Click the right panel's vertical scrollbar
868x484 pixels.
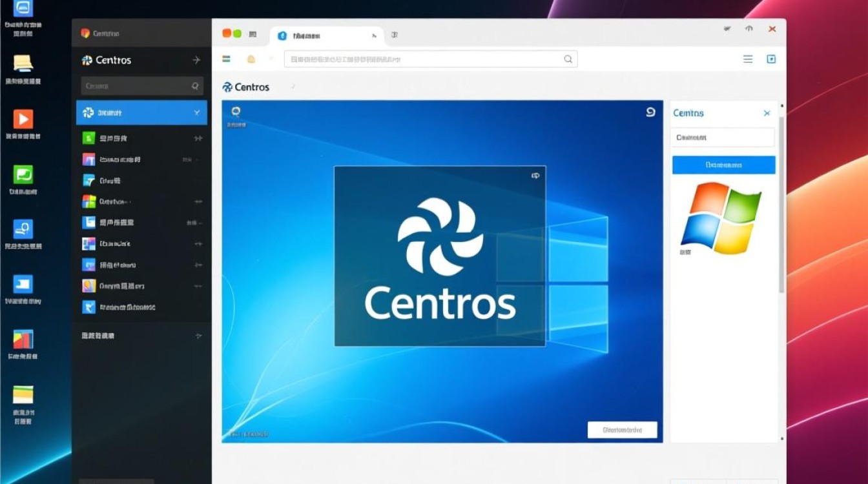pos(782,204)
